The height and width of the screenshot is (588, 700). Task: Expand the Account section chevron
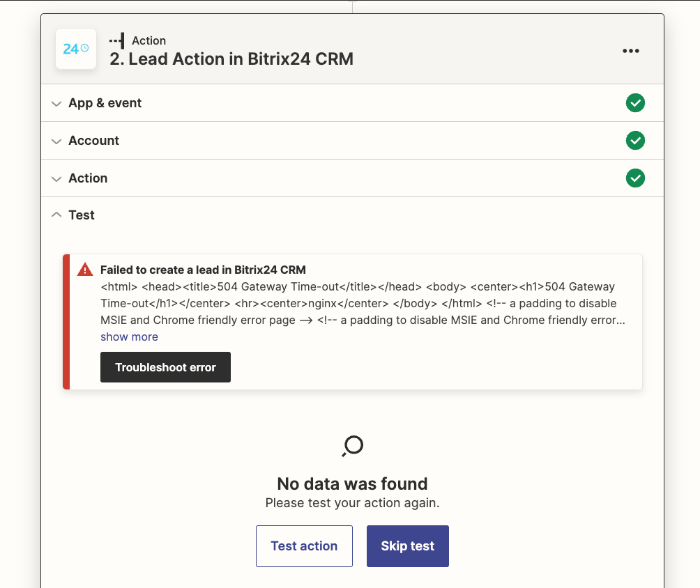56,141
